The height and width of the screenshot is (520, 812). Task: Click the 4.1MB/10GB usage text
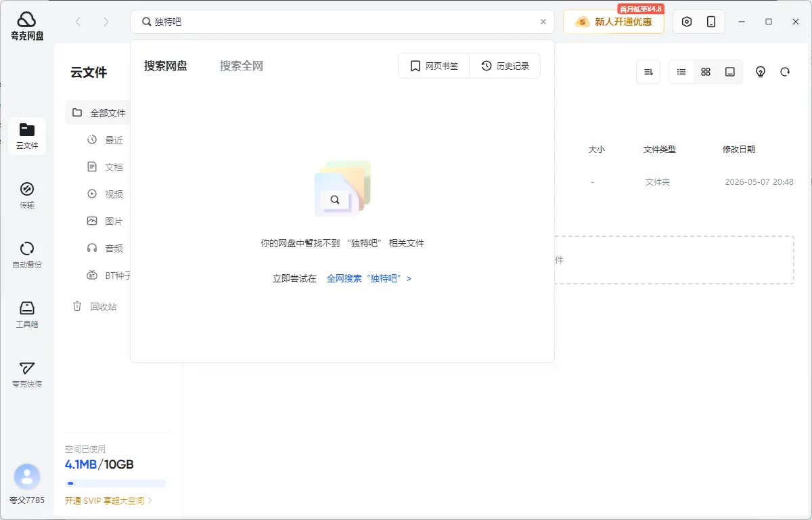pyautogui.click(x=99, y=464)
